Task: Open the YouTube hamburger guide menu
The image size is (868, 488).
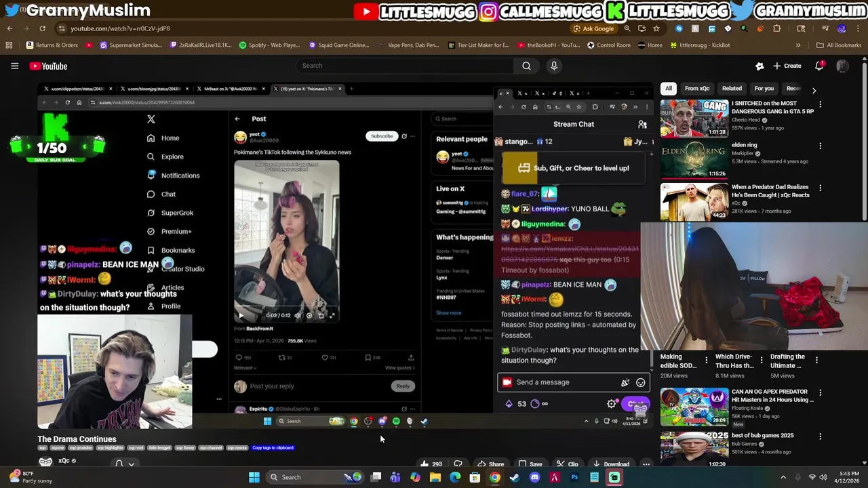Action: point(14,66)
